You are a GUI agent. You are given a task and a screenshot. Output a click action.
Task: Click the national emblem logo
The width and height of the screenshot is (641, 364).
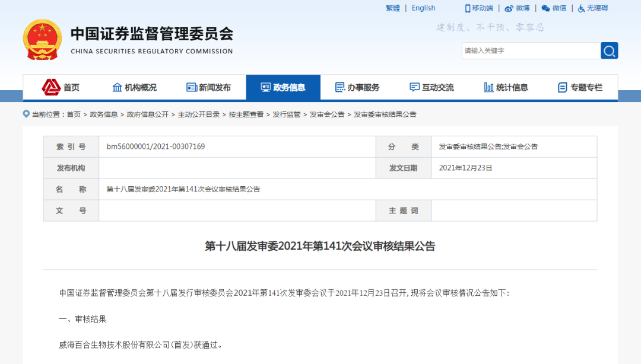pos(43,40)
